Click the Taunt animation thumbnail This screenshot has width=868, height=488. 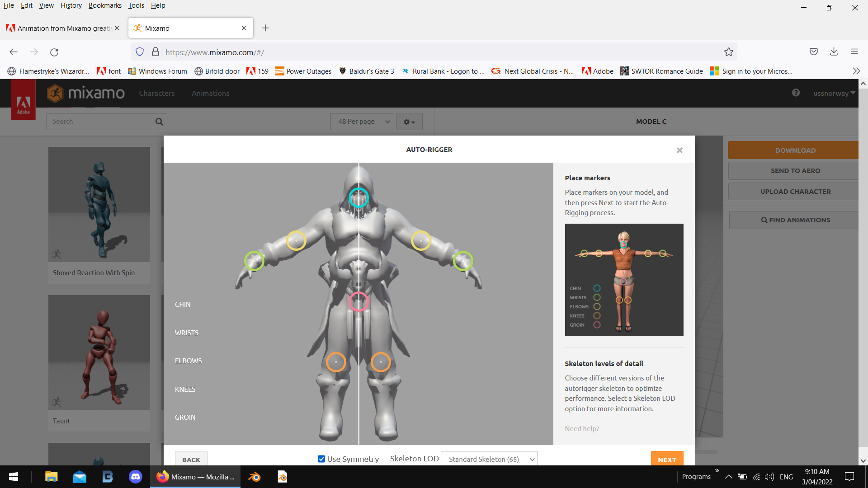[99, 352]
